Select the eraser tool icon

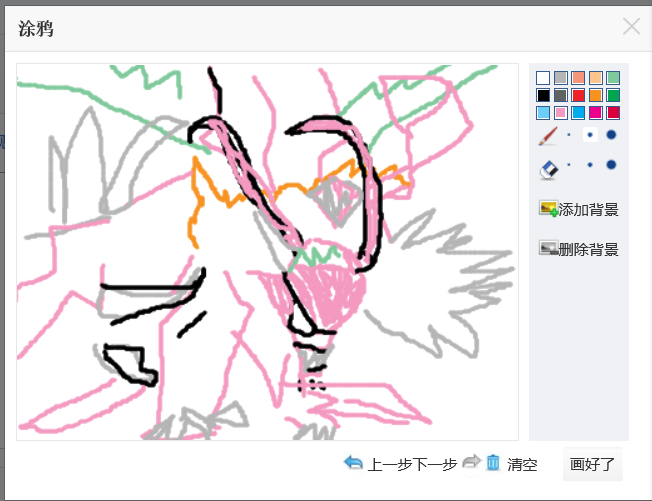point(548,170)
